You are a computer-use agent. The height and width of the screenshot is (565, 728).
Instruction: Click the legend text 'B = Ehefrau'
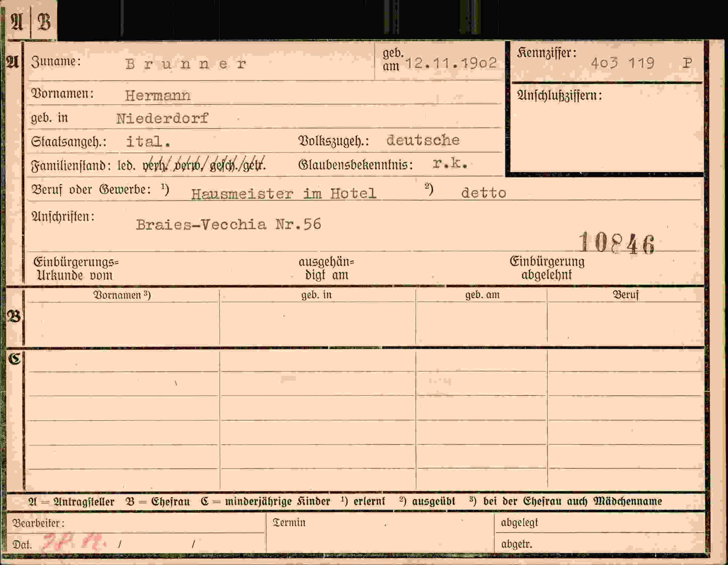click(x=158, y=502)
